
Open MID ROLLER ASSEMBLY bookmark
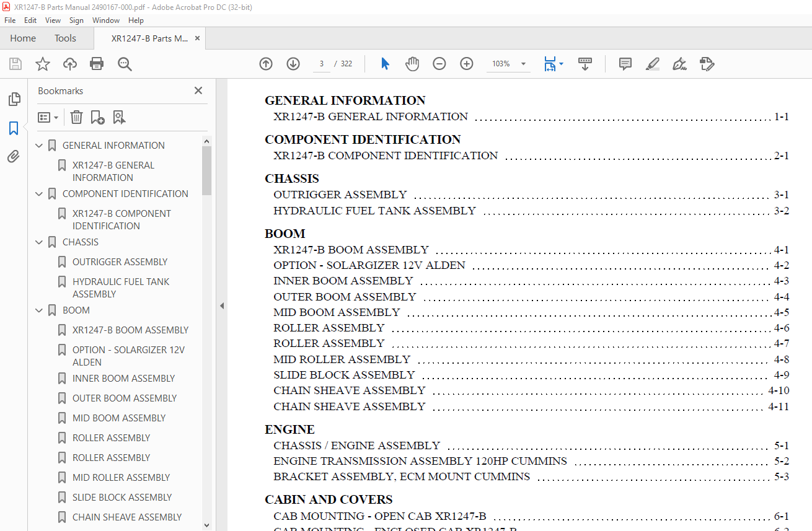121,478
